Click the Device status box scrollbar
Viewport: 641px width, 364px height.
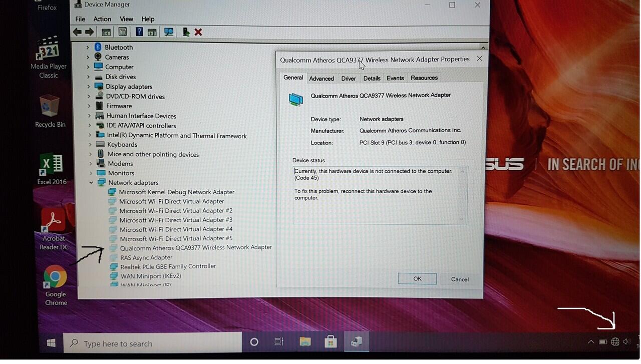tap(462, 195)
